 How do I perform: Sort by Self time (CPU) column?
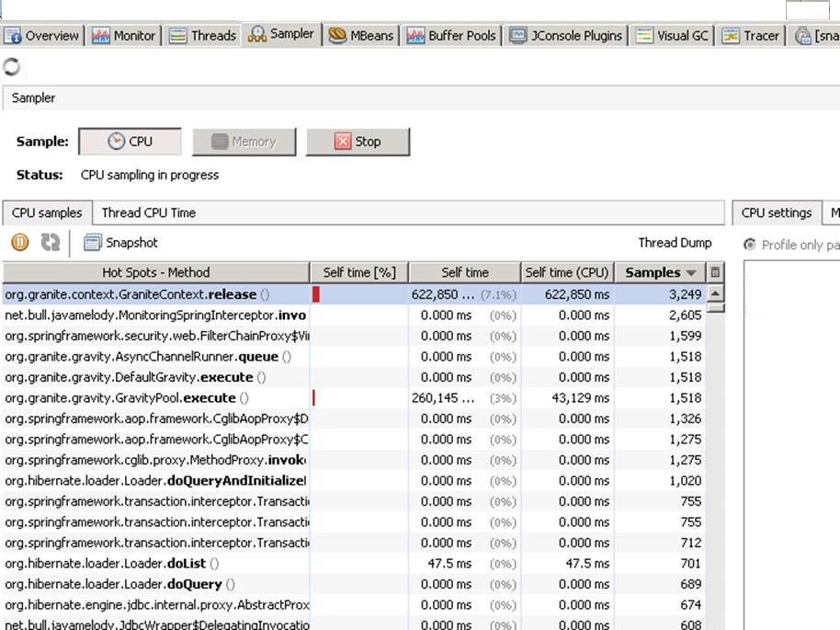pyautogui.click(x=567, y=272)
